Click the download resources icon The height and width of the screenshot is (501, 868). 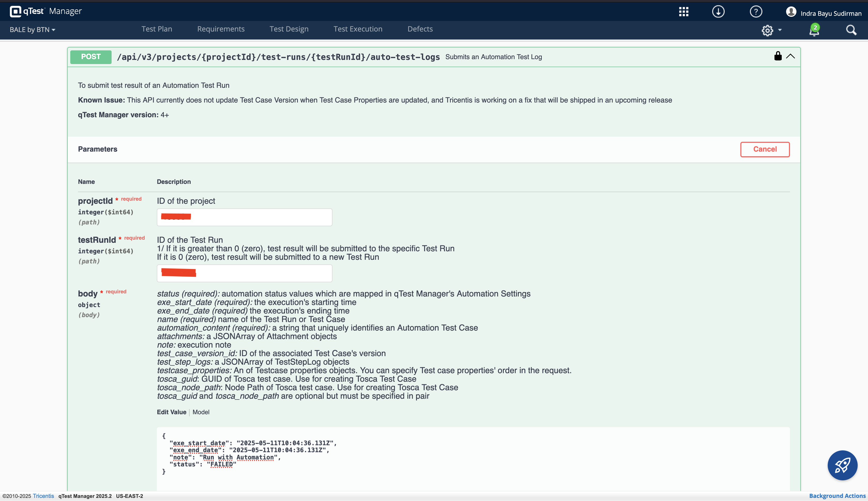point(718,11)
